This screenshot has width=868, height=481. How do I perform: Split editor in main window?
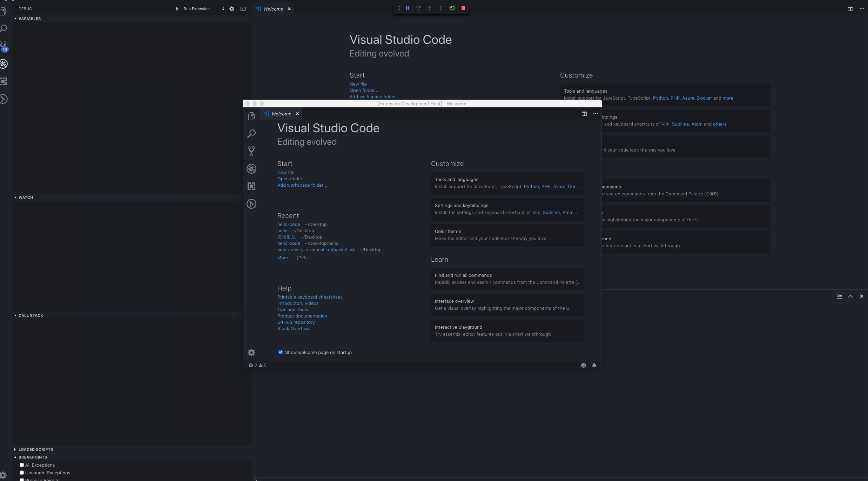point(850,9)
